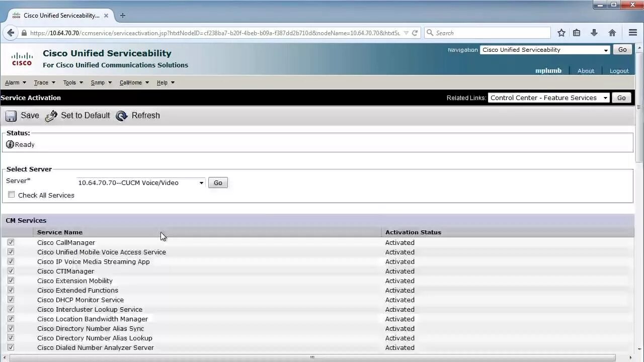Click the Set to Default label
The width and height of the screenshot is (644, 362).
(x=85, y=116)
